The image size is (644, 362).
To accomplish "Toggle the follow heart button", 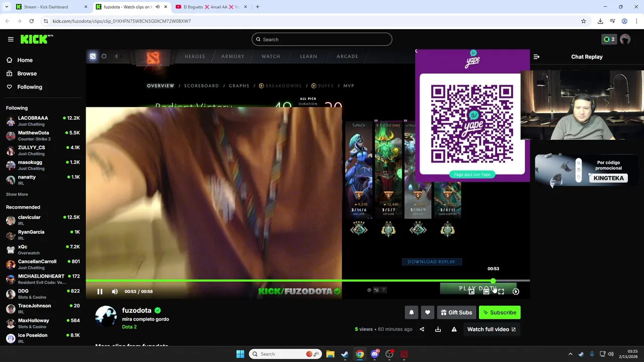I will pyautogui.click(x=428, y=313).
